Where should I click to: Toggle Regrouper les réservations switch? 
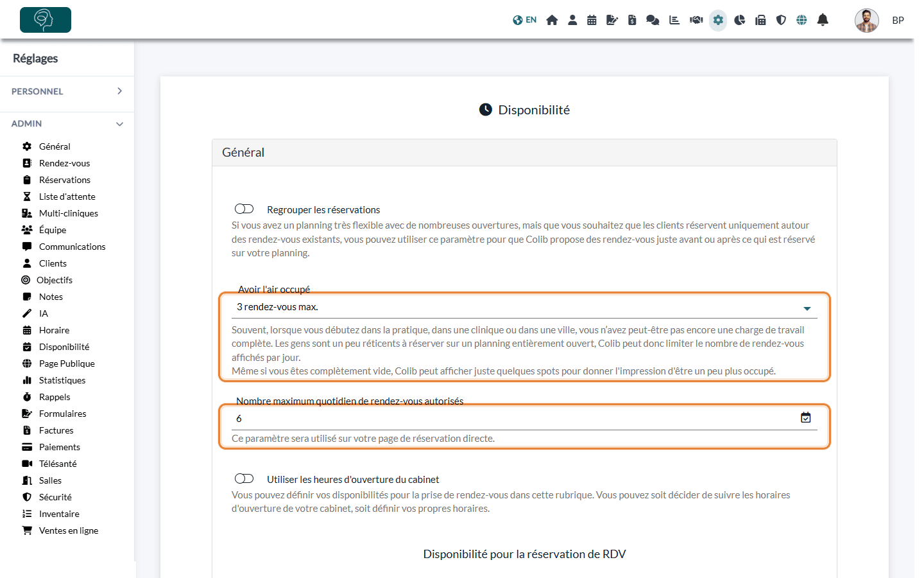tap(244, 209)
